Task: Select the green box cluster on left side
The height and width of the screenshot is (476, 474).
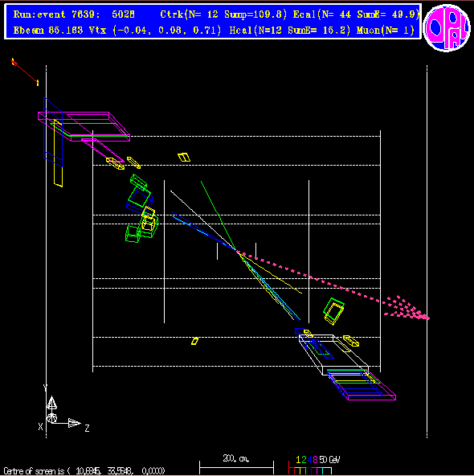Action: (x=141, y=210)
